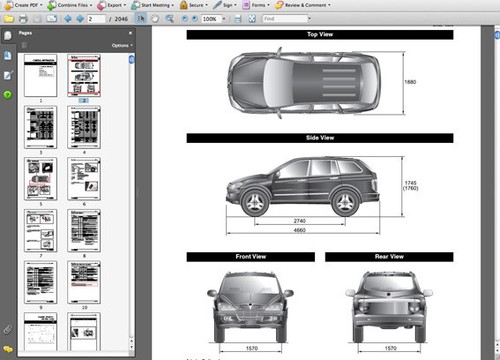Open the Pages panel Options menu
Image resolution: width=500 pixels, height=360 pixels.
tap(122, 45)
